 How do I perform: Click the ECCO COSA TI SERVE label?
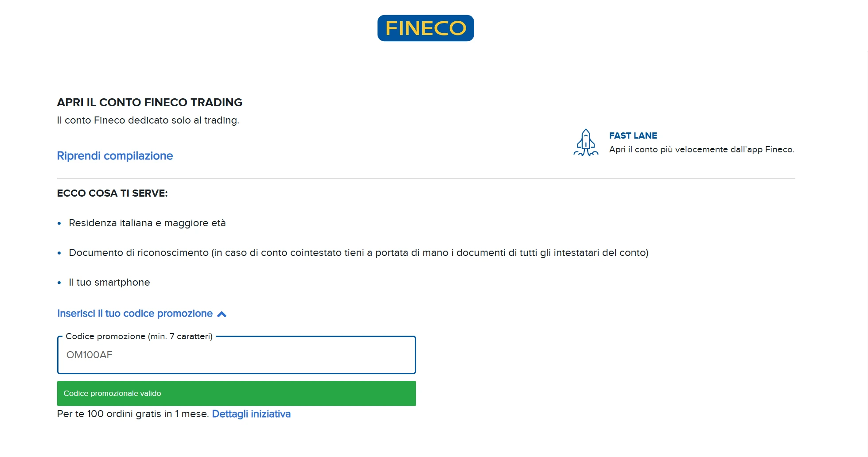point(112,193)
